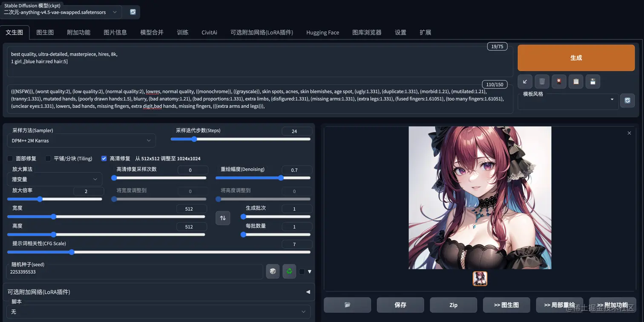Uncheck the 高清修复 hires fix checkbox

[104, 158]
